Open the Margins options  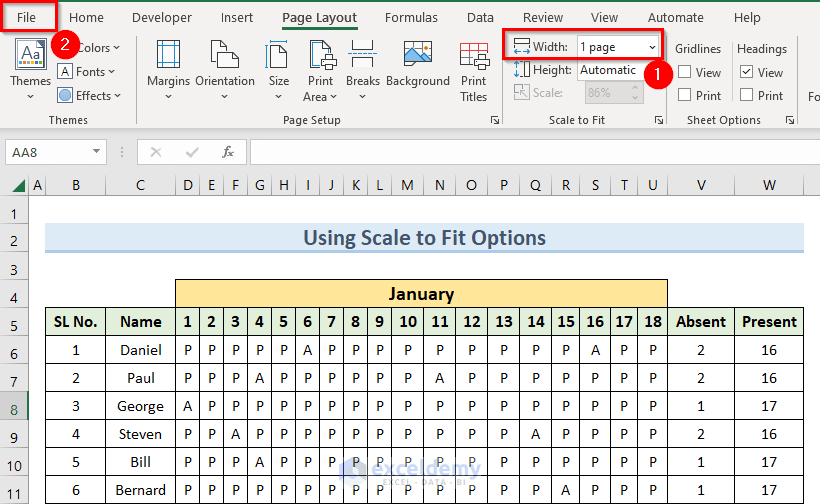[x=168, y=70]
